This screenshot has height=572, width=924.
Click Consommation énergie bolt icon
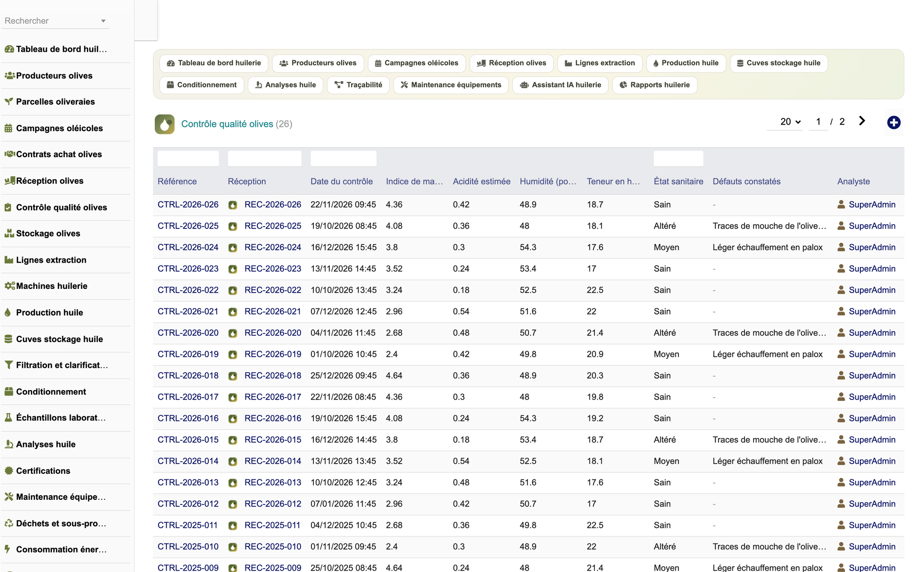pyautogui.click(x=8, y=550)
